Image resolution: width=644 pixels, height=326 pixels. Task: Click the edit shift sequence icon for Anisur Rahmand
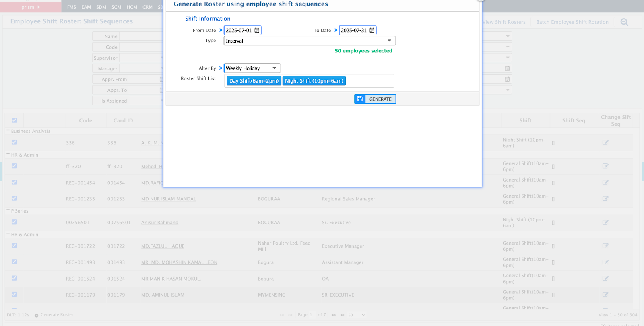pyautogui.click(x=605, y=222)
